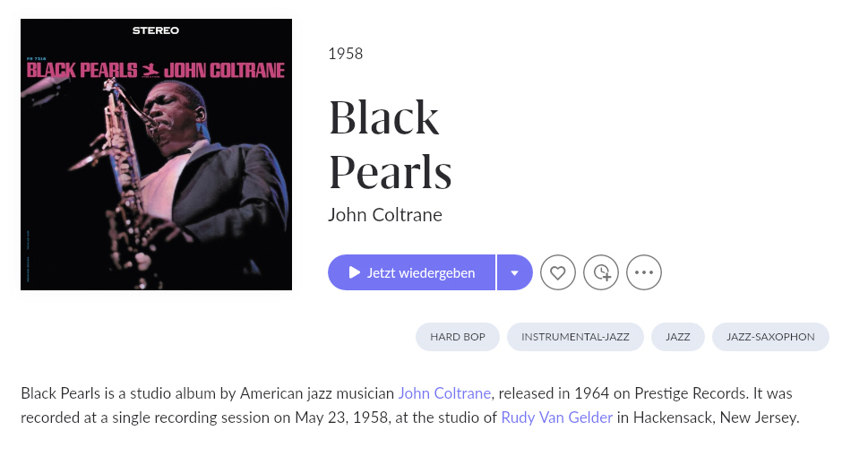Open the JAZZ-SAXOPHON genre tag
The image size is (868, 465).
tap(770, 337)
